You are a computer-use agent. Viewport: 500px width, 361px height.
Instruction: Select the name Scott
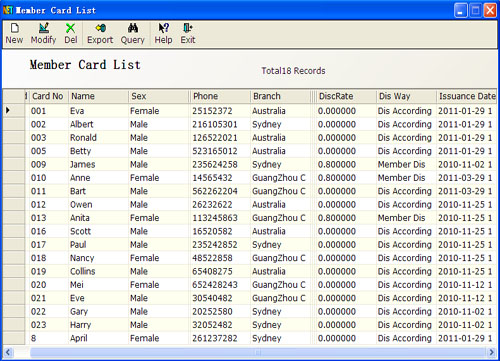(x=80, y=231)
